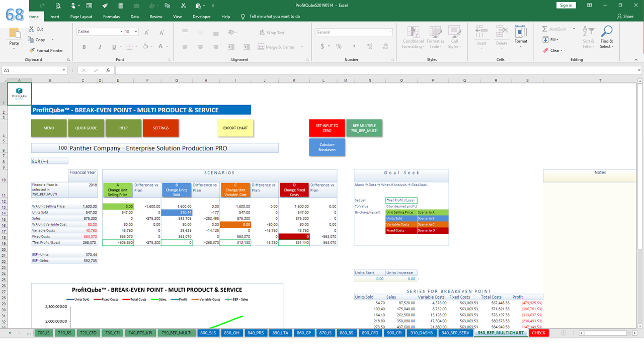Toggle Bold formatting
Screen dimensions: 644x362
(84, 47)
